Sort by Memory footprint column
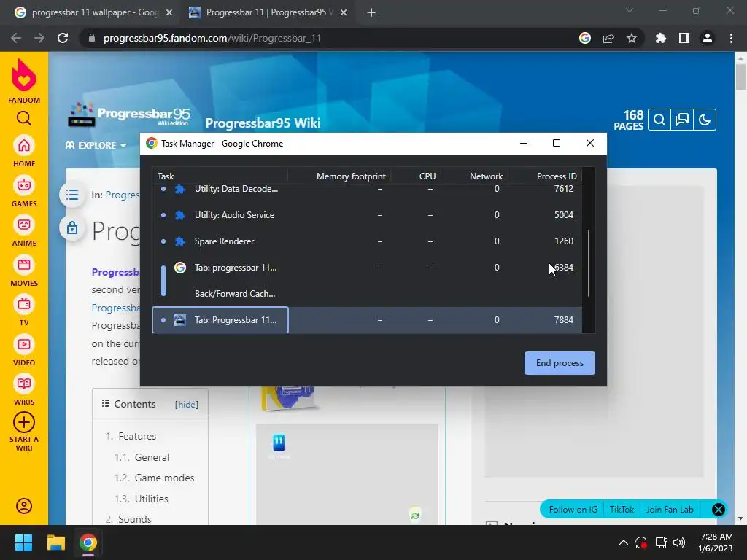Screen dimensions: 747x560 coord(351,176)
